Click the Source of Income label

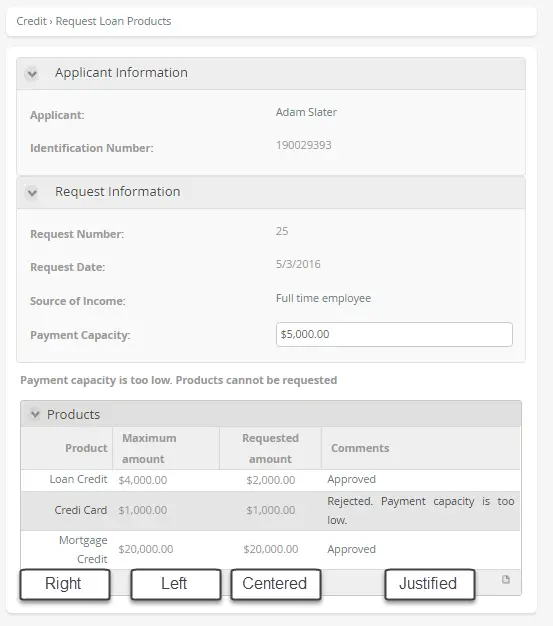78,301
